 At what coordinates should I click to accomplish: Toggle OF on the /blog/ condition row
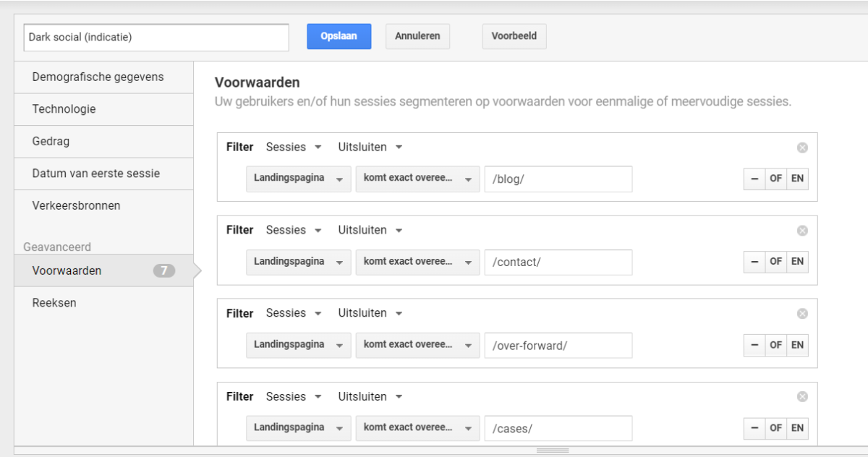click(x=775, y=179)
